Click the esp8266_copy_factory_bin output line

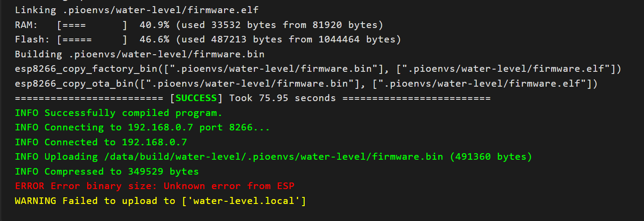pos(318,69)
